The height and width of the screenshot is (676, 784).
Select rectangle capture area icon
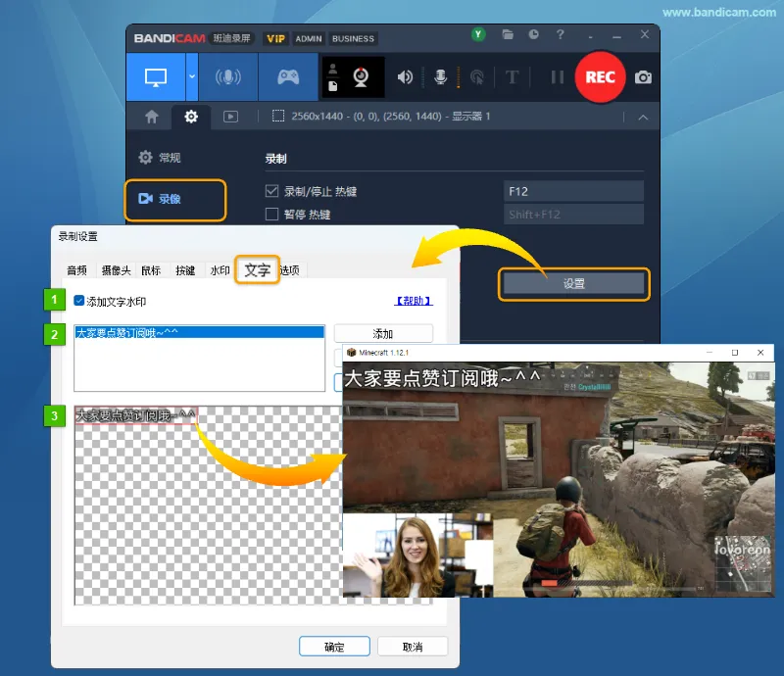(x=278, y=117)
